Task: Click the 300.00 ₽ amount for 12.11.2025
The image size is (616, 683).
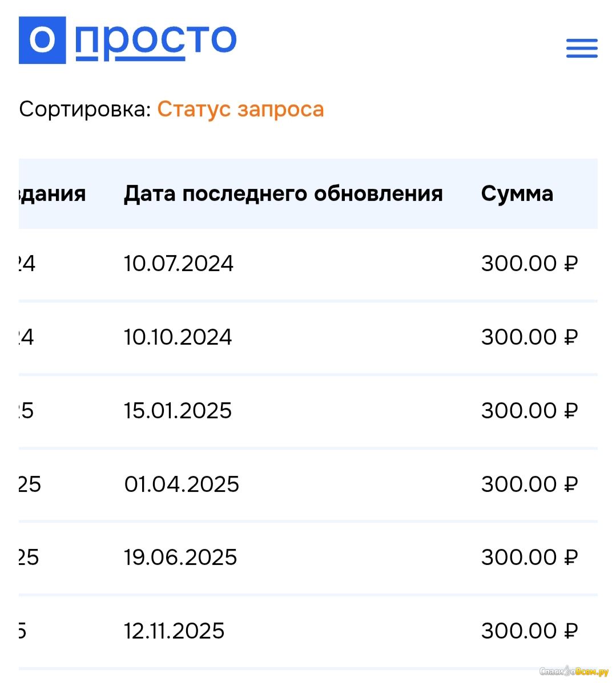Action: (529, 631)
